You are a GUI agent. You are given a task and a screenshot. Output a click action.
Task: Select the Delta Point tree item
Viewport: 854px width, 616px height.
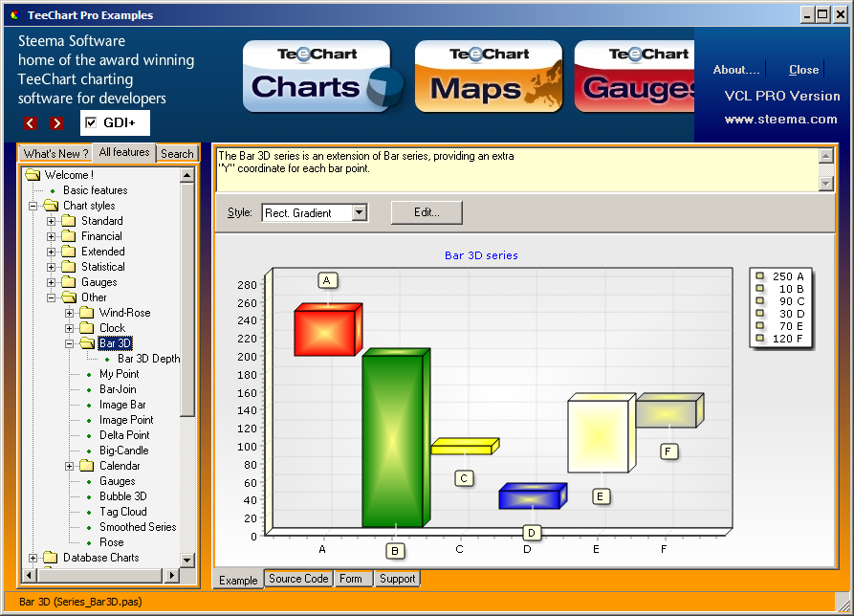(124, 434)
